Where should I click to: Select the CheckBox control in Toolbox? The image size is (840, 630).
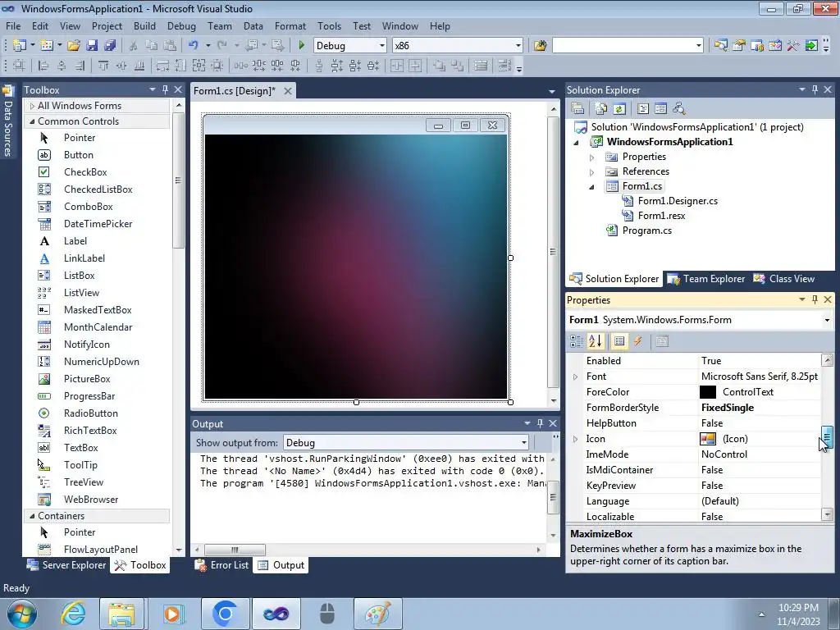85,172
